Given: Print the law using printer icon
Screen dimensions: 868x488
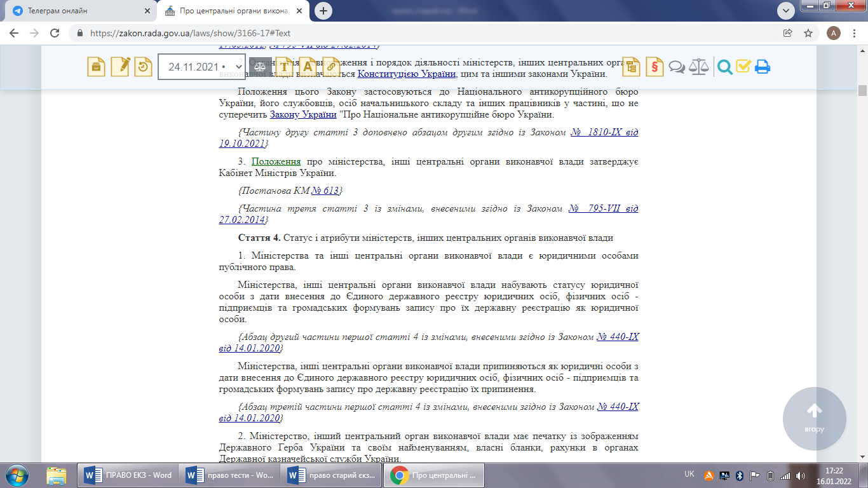Looking at the screenshot, I should (x=763, y=67).
